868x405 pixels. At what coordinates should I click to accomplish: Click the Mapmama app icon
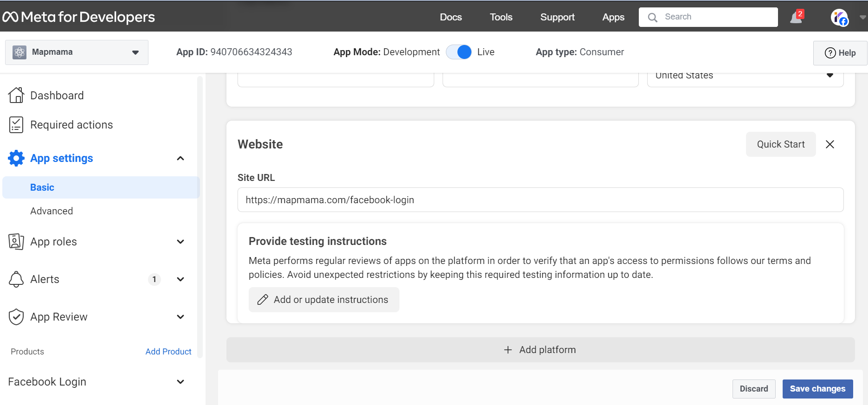coord(19,52)
